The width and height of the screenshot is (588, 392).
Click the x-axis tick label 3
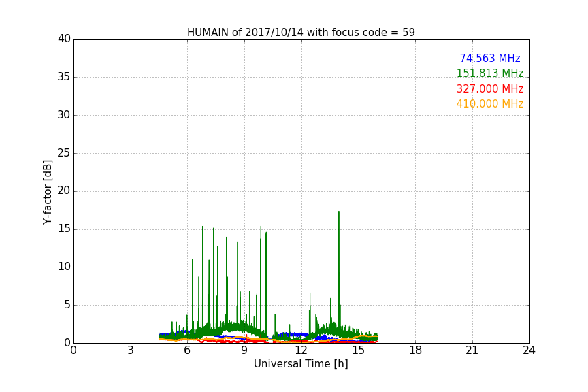coord(131,350)
